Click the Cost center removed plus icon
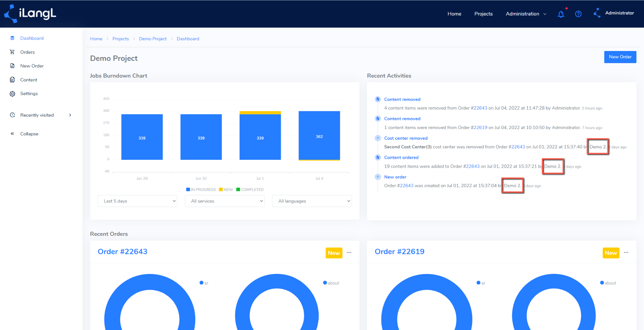The height and width of the screenshot is (330, 644). coord(378,138)
